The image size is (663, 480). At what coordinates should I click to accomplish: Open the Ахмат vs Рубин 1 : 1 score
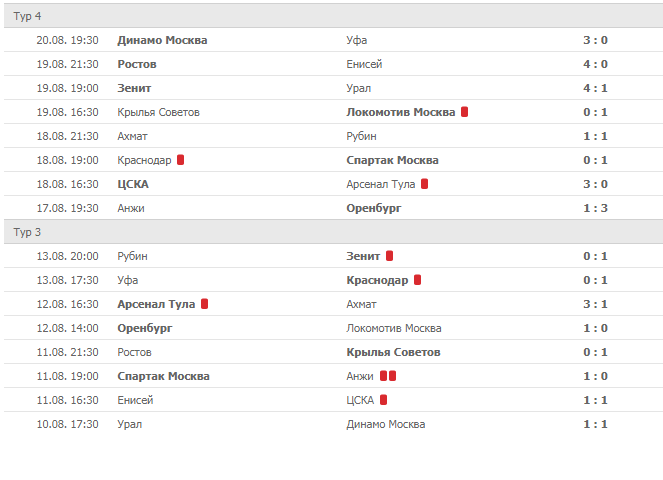pyautogui.click(x=595, y=136)
